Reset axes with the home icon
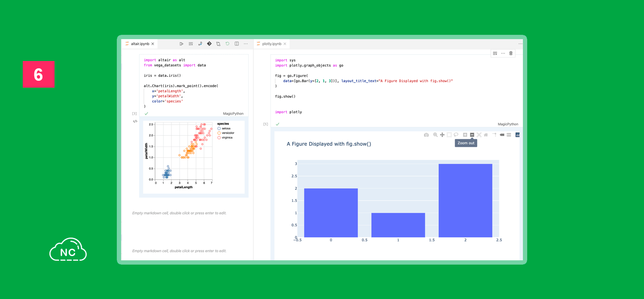The height and width of the screenshot is (299, 644). point(486,135)
